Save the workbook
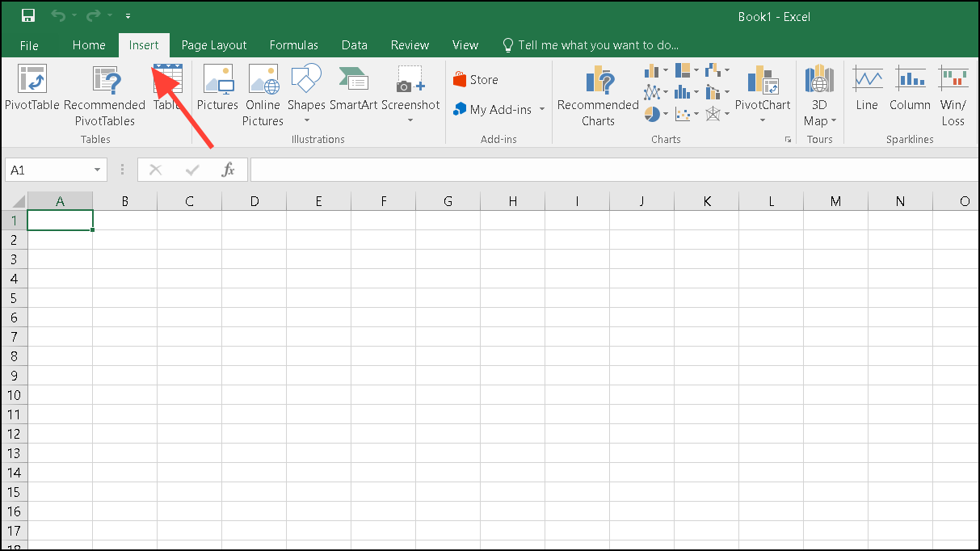This screenshot has height=551, width=980. [27, 15]
